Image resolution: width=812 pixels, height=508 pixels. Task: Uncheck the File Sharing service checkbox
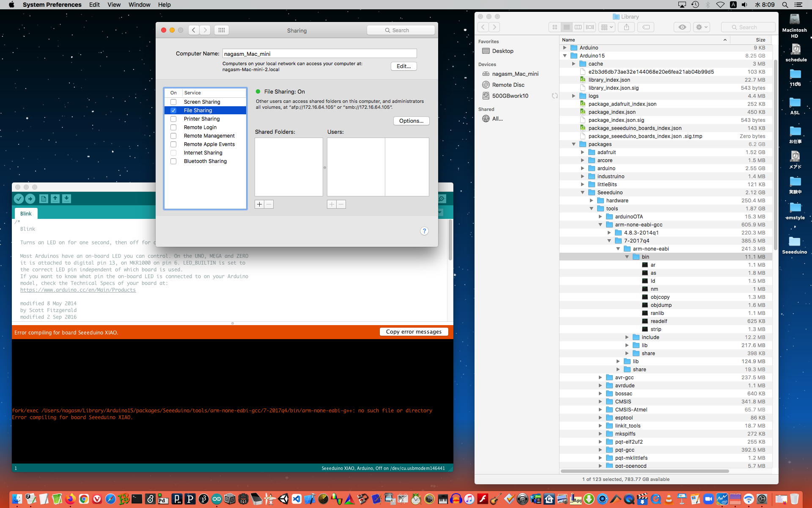point(173,110)
